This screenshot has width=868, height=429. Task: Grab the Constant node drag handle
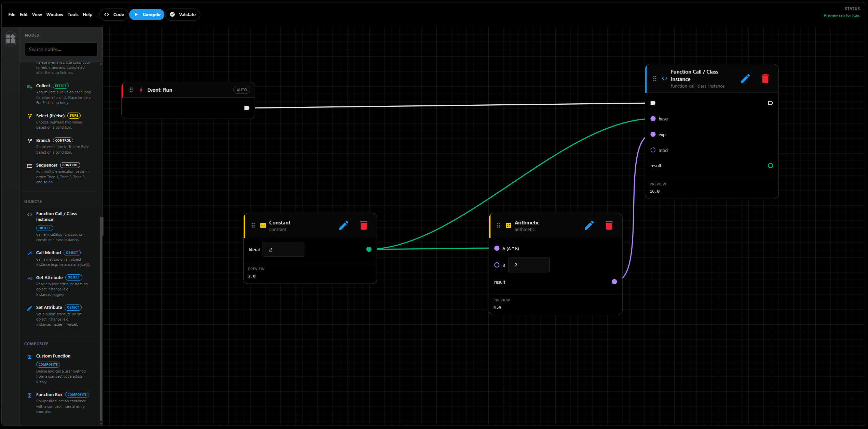click(253, 225)
